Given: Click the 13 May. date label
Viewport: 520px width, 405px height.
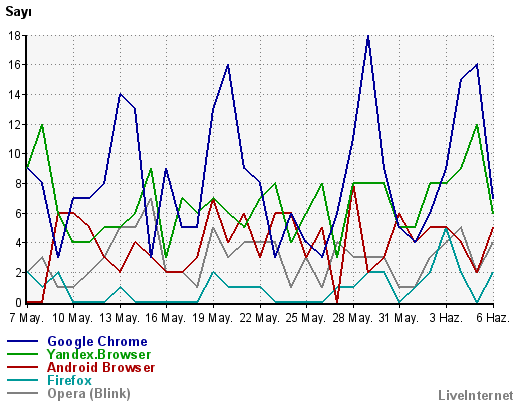Looking at the screenshot, I should (120, 318).
